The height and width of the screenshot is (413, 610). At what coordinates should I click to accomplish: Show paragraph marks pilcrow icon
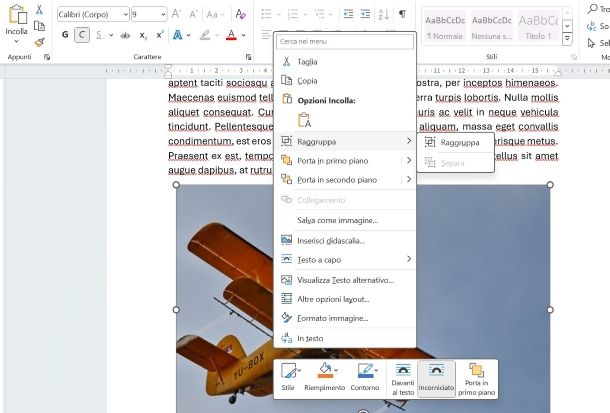click(402, 14)
